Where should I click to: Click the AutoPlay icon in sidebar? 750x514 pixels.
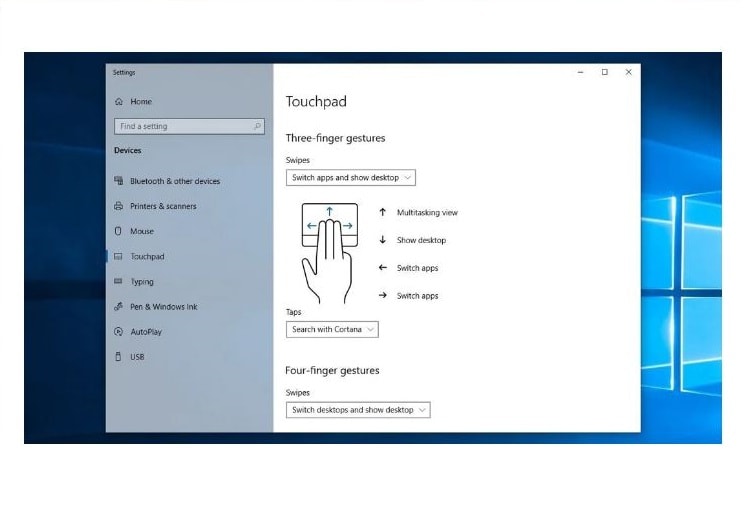pyautogui.click(x=119, y=332)
